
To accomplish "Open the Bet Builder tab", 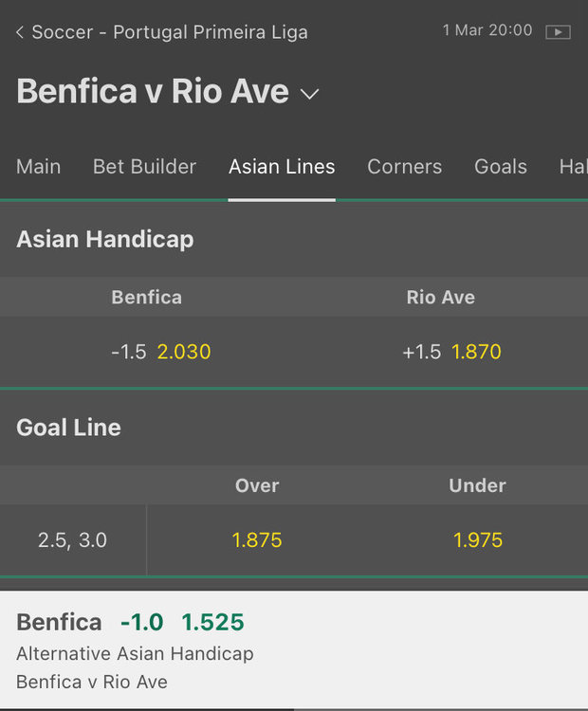I will [x=144, y=167].
